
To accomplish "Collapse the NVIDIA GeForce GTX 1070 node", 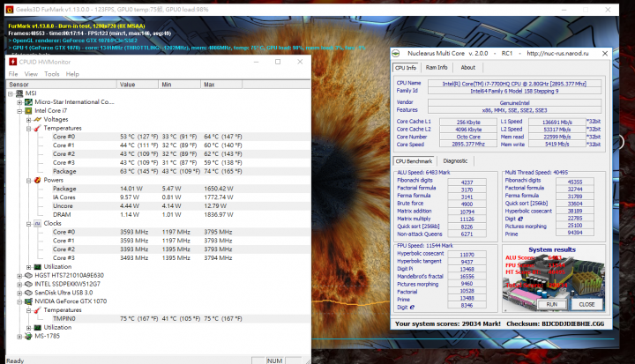I will pyautogui.click(x=19, y=301).
